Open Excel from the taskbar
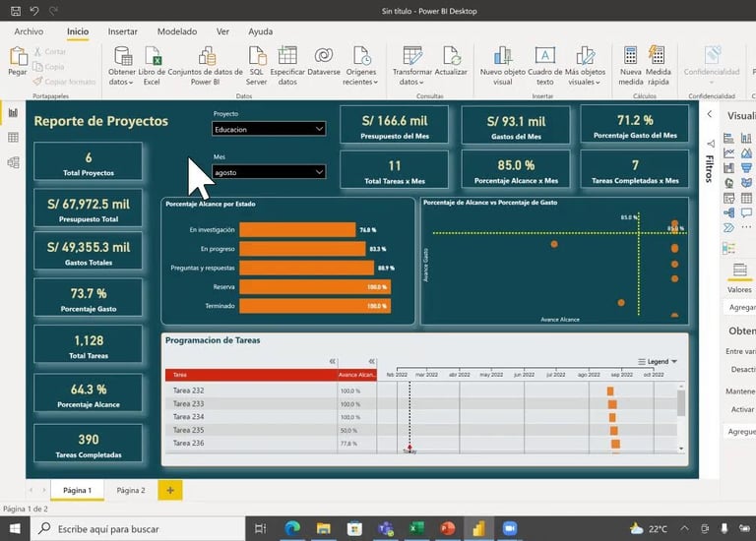The width and height of the screenshot is (756, 541). pos(416,528)
